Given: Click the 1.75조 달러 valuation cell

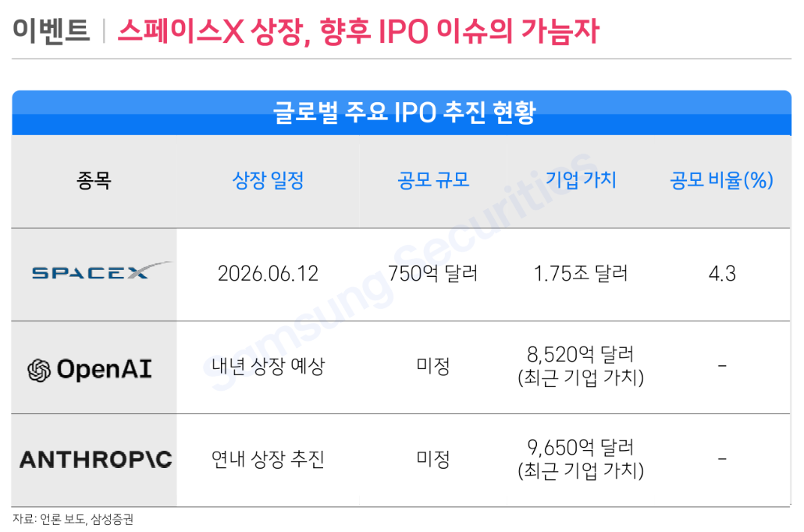Looking at the screenshot, I should pyautogui.click(x=581, y=274).
